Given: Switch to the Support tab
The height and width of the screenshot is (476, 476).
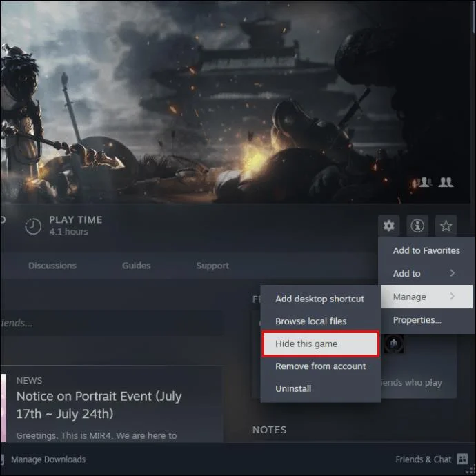Looking at the screenshot, I should click(212, 266).
